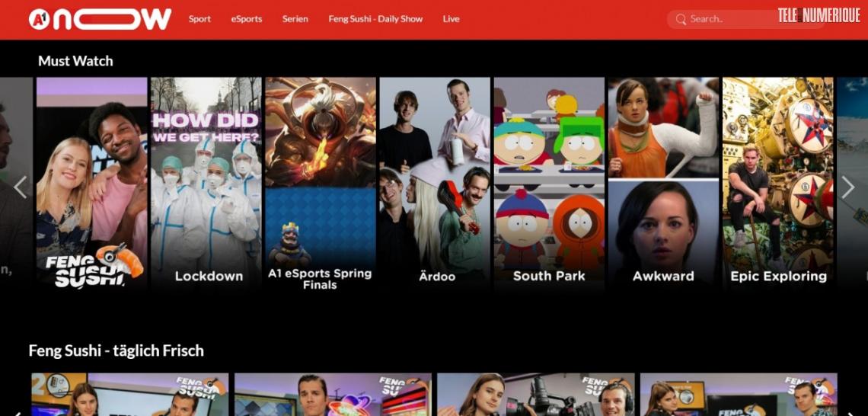Focus the Search input field

point(745,19)
